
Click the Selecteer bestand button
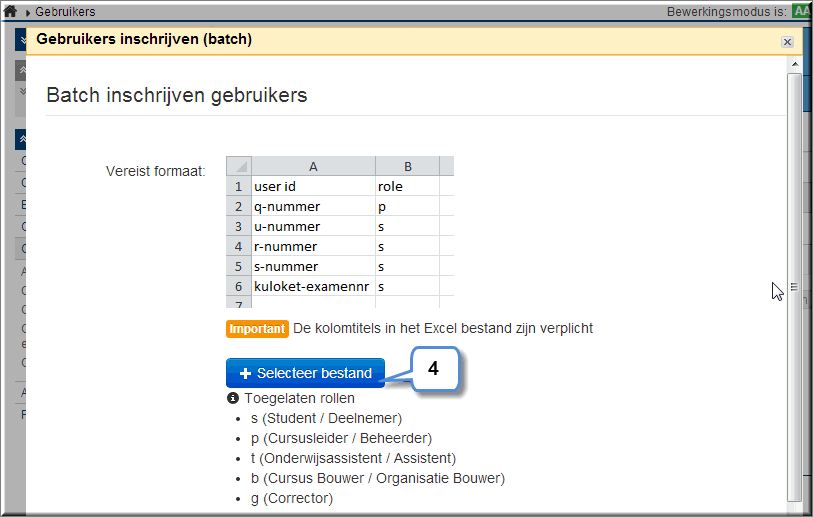tap(305, 373)
